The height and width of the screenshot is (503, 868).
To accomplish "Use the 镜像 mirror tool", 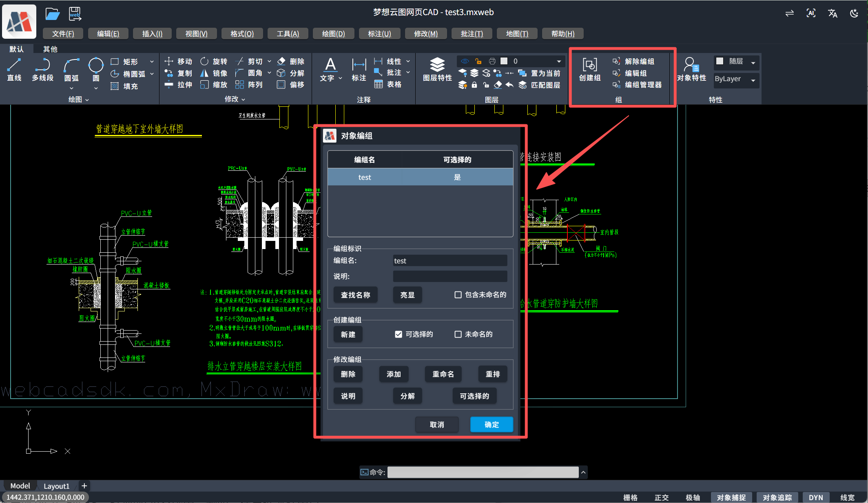I will click(x=214, y=73).
